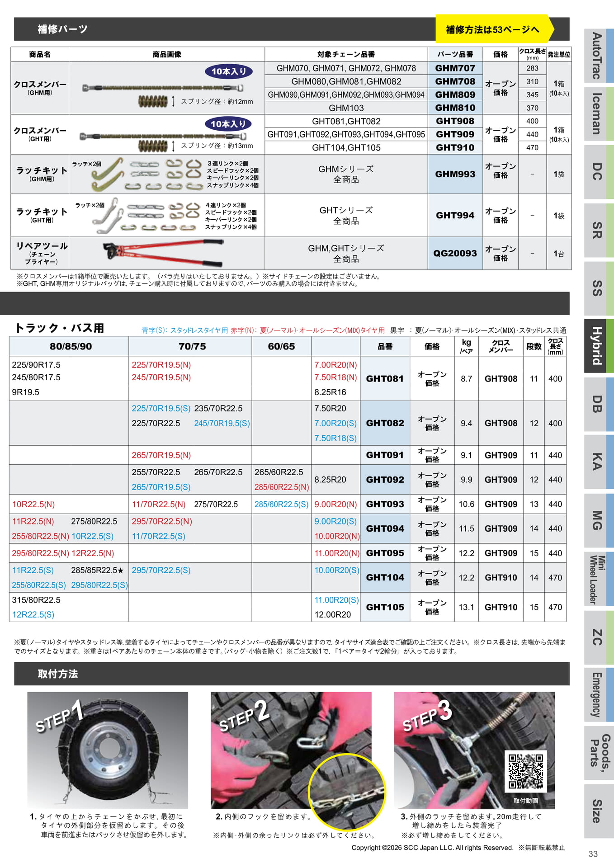Click the 補修パーツ section header
This screenshot has height=868, width=614.
coord(62,29)
